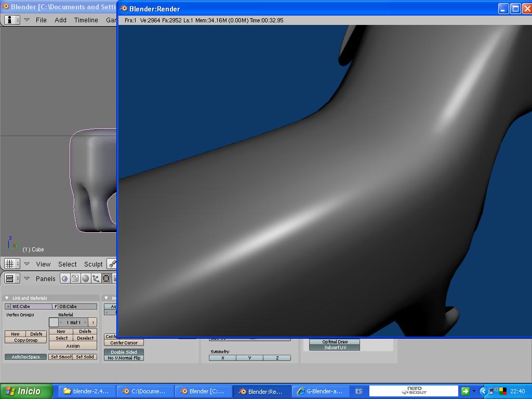Click the Assign material button

[x=73, y=345]
